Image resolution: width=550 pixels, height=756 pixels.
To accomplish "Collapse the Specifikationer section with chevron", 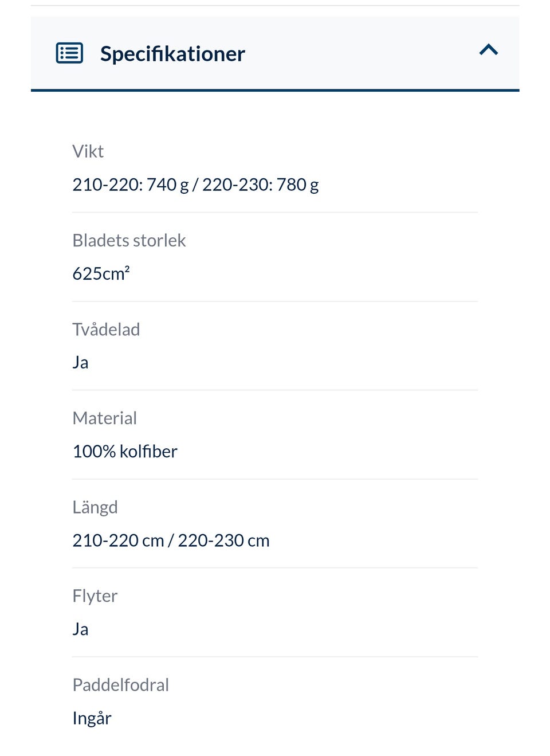I will pyautogui.click(x=489, y=50).
